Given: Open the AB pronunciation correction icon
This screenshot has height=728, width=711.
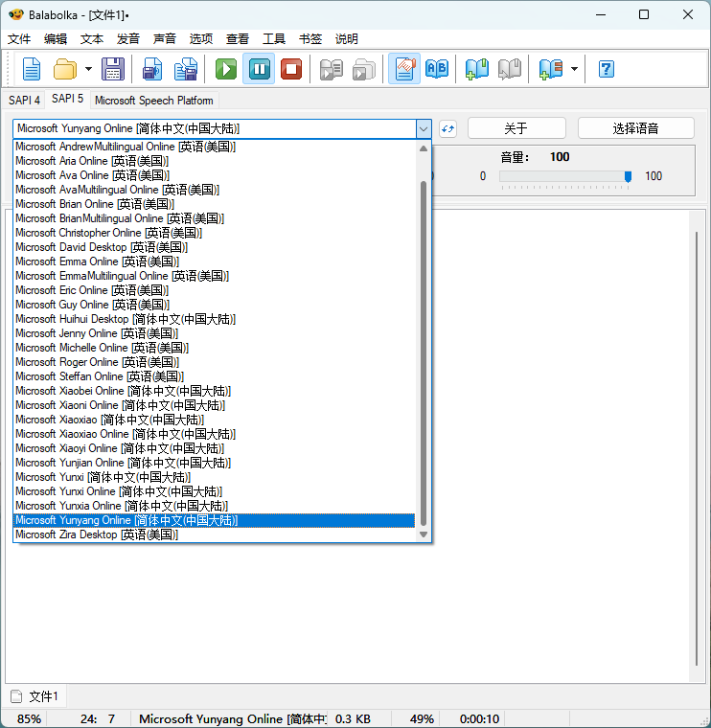Looking at the screenshot, I should [437, 69].
